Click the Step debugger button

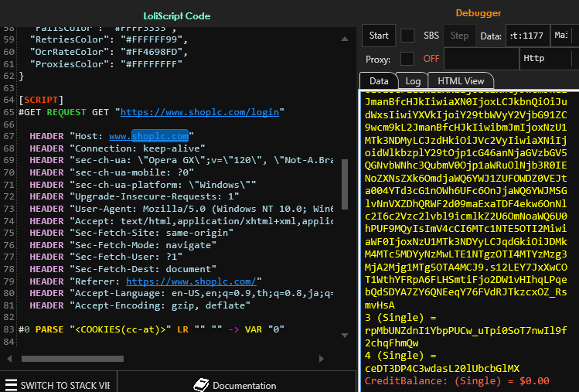459,36
